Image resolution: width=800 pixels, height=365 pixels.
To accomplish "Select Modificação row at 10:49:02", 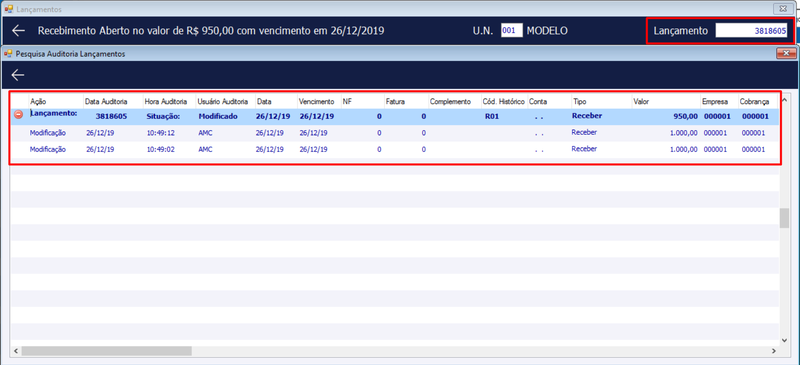I will pos(395,150).
